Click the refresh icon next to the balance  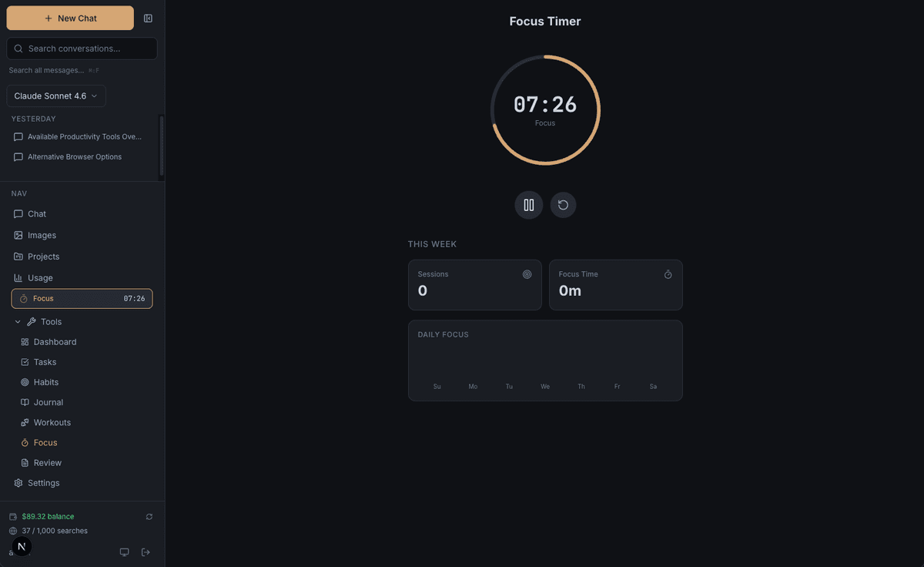(149, 516)
